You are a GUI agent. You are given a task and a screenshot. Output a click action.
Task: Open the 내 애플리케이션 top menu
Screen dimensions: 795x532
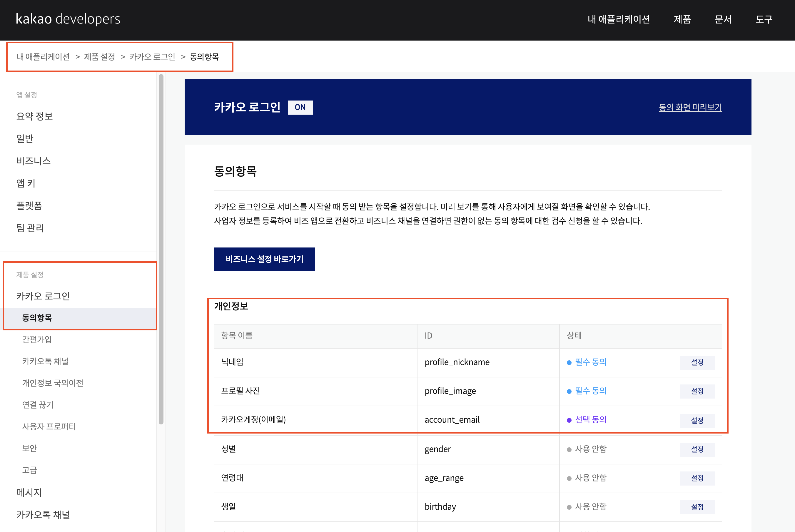pos(618,19)
